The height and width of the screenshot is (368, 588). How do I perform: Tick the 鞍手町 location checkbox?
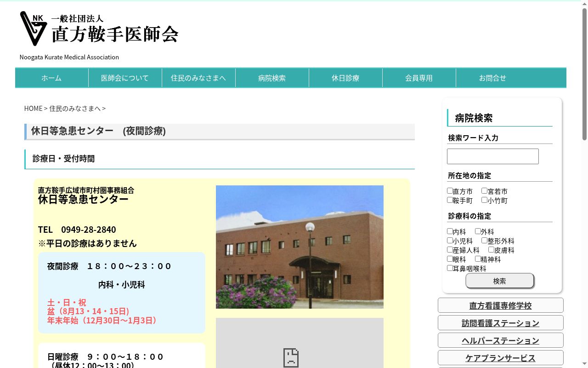click(450, 200)
